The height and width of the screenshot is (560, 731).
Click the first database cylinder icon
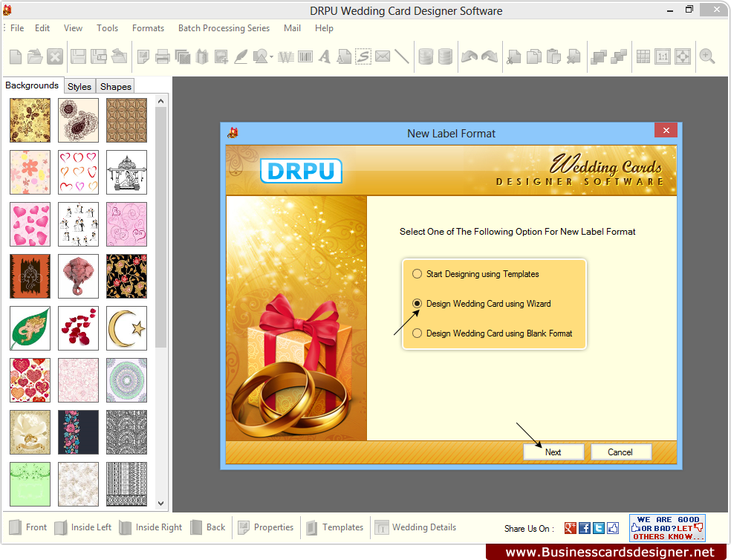[x=426, y=57]
